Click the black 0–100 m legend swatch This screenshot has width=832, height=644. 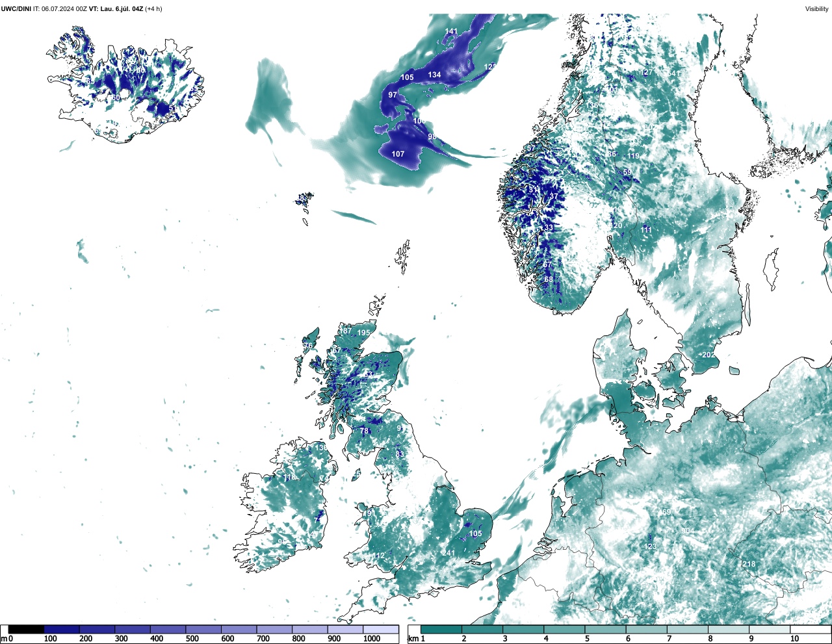click(26, 629)
